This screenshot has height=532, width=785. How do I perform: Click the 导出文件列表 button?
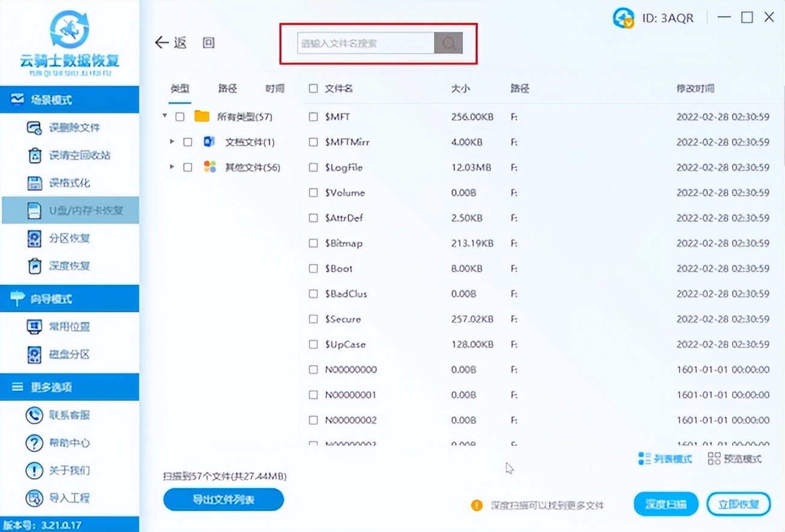[x=223, y=500]
